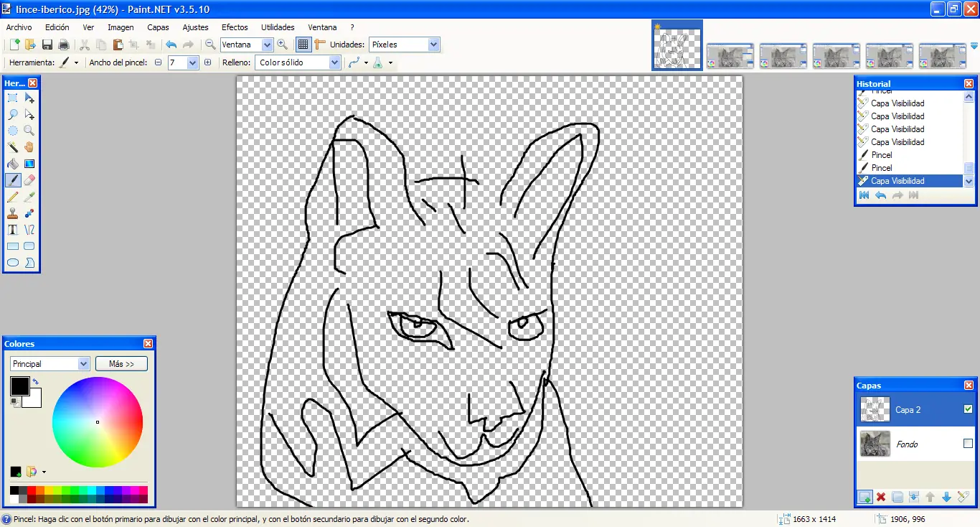Click the primary black color swatch
Viewport: 980px width, 527px height.
coord(19,386)
